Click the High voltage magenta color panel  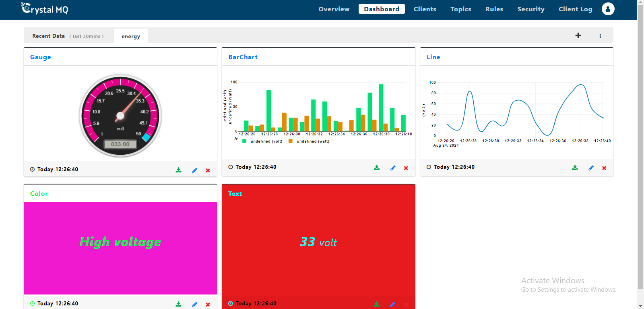[120, 248]
